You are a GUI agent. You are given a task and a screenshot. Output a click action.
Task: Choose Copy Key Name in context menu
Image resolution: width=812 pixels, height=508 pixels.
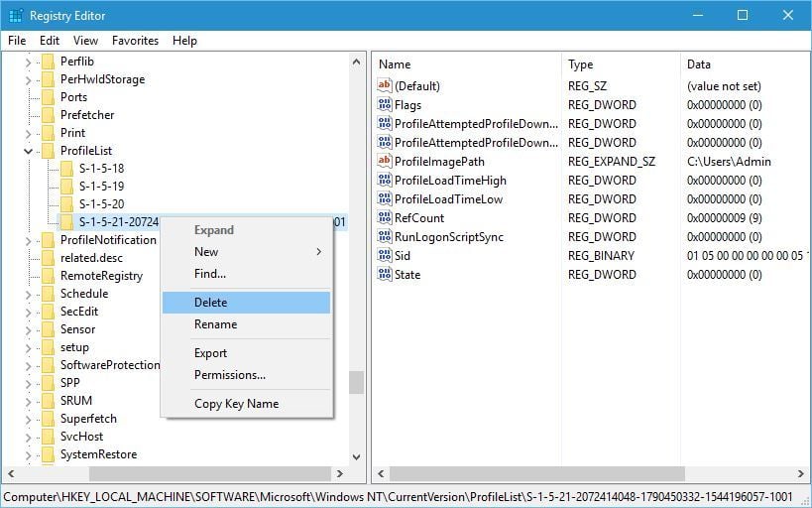pyautogui.click(x=247, y=403)
